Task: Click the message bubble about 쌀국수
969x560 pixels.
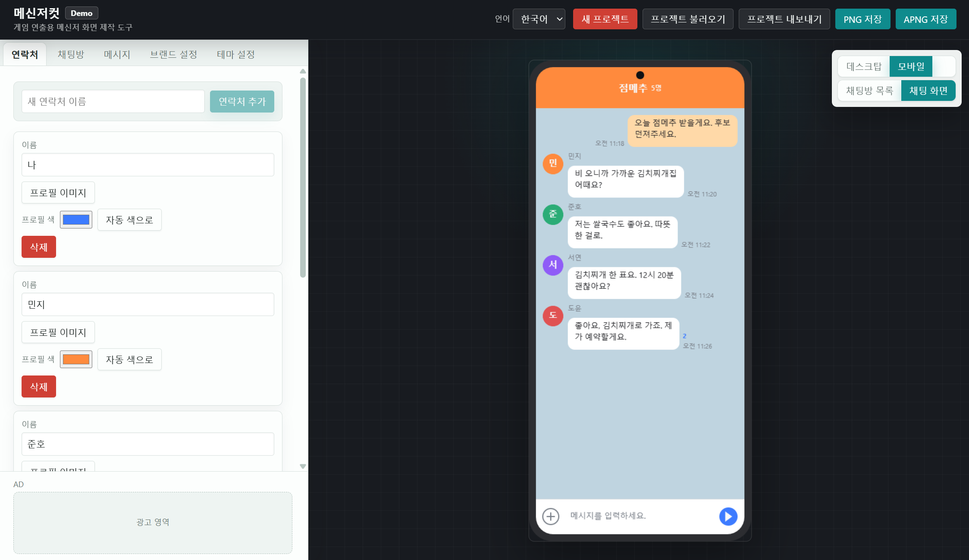Action: coord(623,232)
